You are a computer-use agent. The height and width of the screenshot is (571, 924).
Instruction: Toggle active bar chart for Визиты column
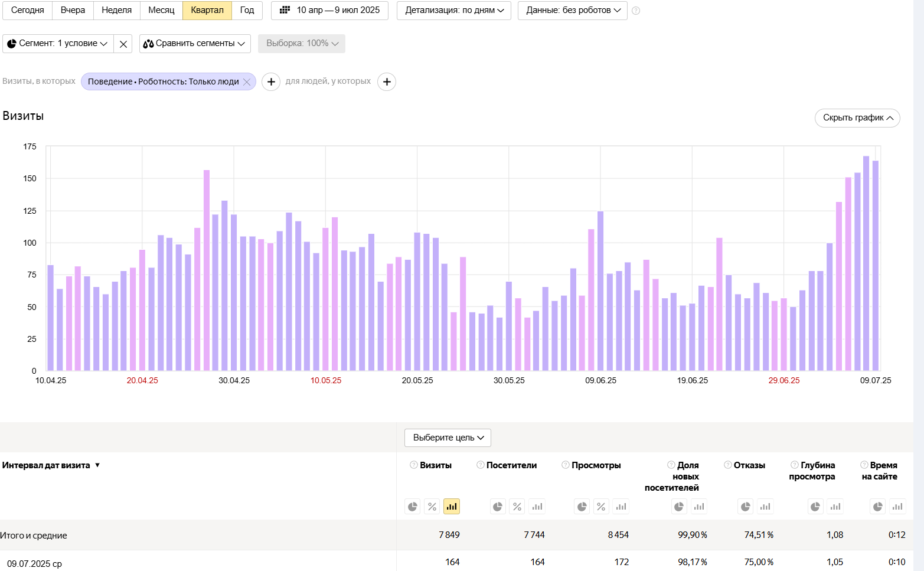[x=452, y=507]
